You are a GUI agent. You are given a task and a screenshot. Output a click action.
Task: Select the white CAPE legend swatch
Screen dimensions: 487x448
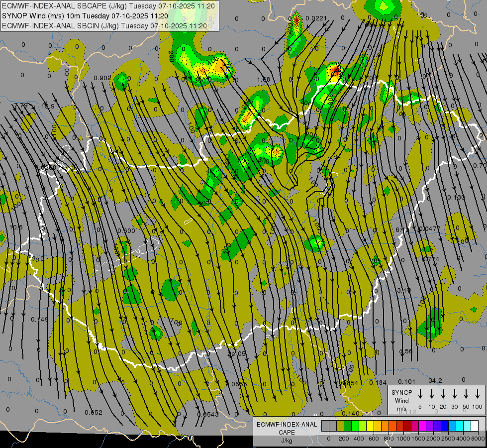475,426
